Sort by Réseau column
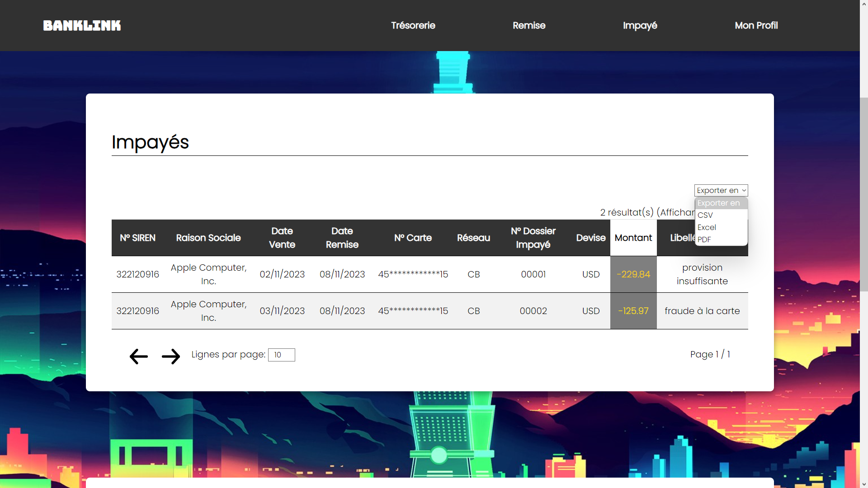This screenshot has height=488, width=868. 473,238
